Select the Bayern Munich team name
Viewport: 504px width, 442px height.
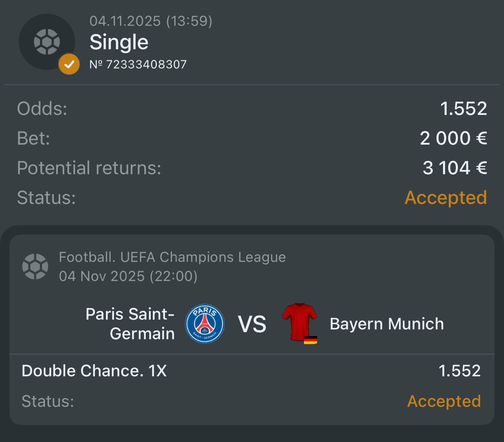pos(387,323)
